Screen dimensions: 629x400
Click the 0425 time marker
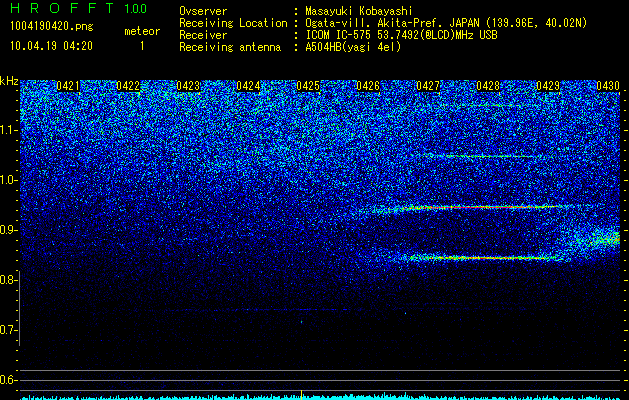click(308, 86)
